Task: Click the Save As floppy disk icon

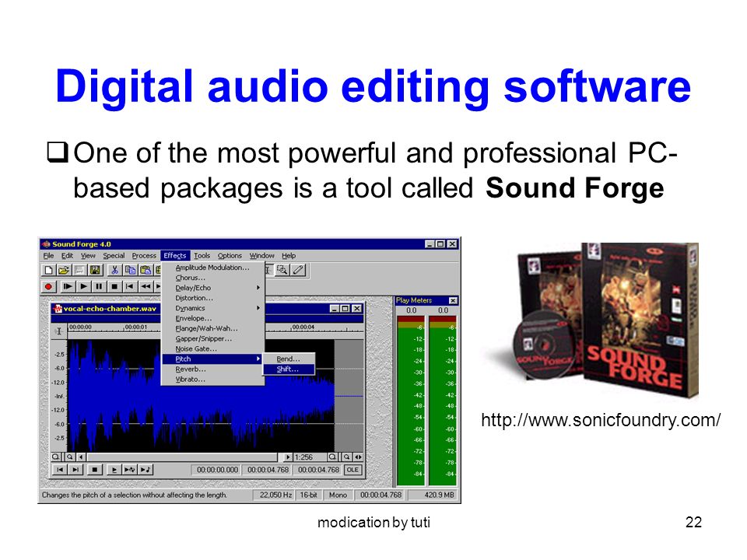Action: click(95, 271)
